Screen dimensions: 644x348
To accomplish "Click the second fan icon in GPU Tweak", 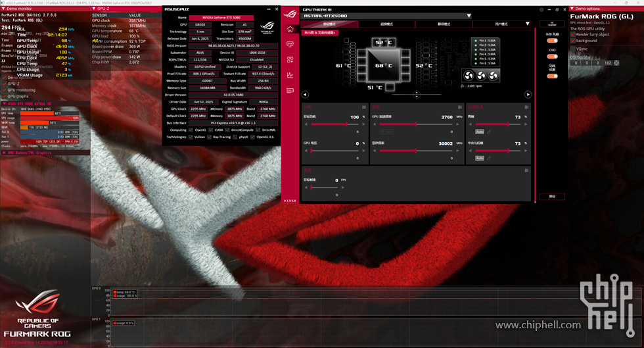I will coord(481,75).
